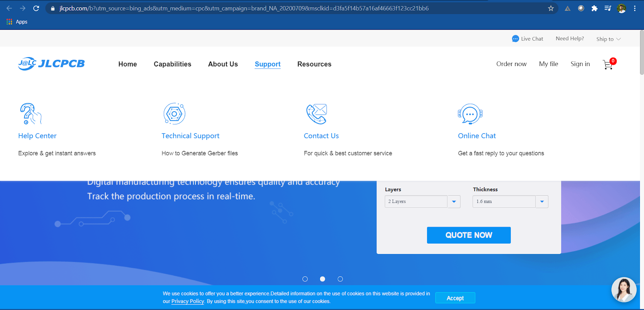
Task: Click the Live Chat bubble icon
Action: coord(515,39)
